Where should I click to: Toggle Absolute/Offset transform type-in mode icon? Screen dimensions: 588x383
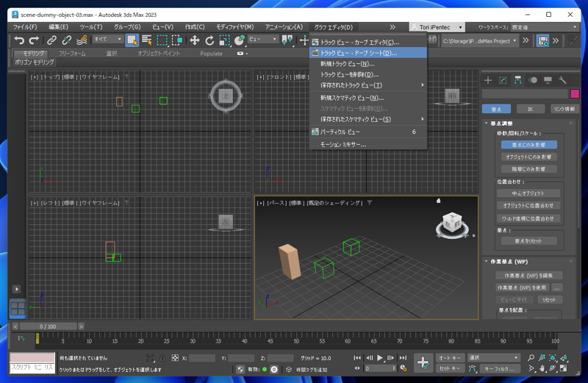click(x=175, y=358)
